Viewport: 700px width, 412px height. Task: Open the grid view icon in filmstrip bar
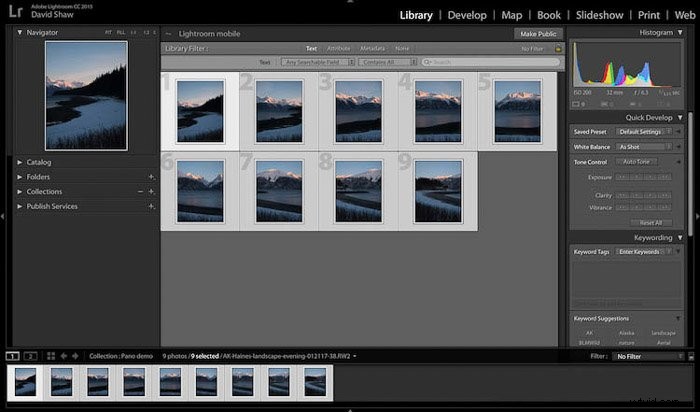51,356
